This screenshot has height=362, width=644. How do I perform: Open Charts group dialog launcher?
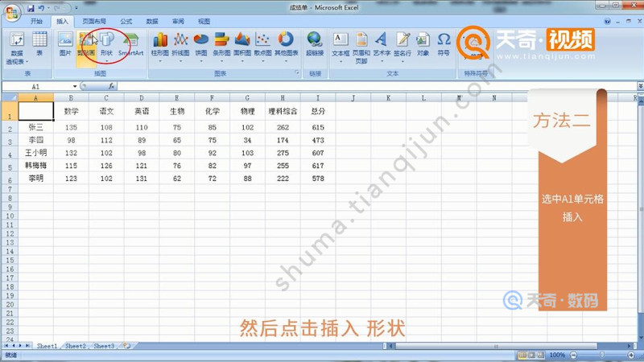click(297, 72)
